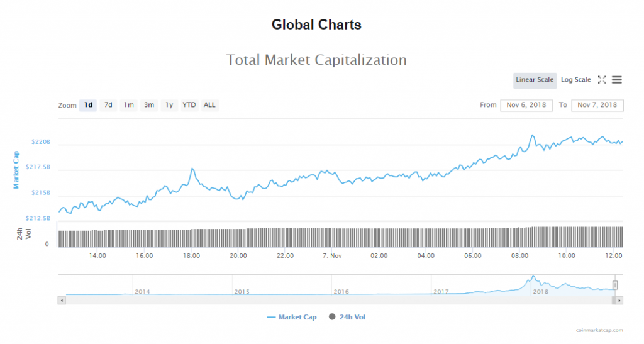Show ALL time range
The width and height of the screenshot is (644, 344).
pos(209,105)
